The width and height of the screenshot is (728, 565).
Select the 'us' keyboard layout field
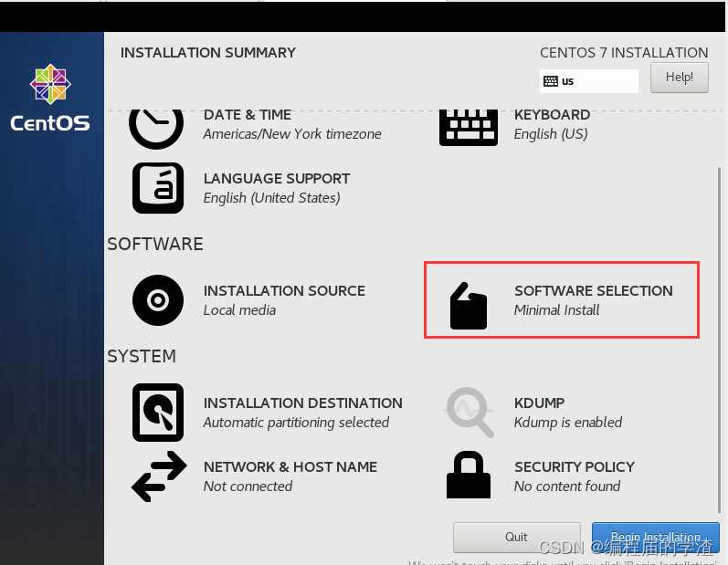point(589,81)
